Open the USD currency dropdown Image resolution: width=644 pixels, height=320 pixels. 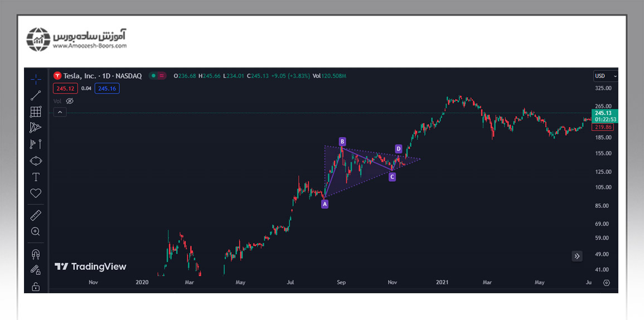[606, 76]
